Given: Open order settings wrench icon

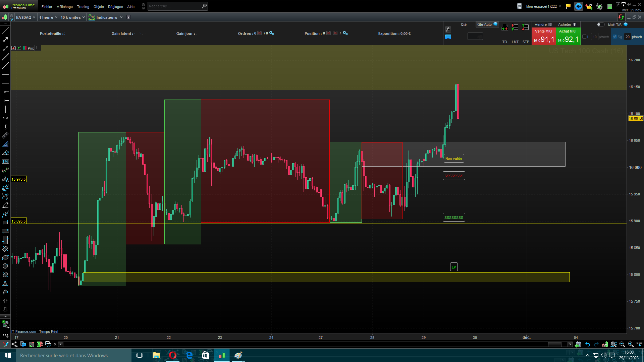Looking at the screenshot, I should pyautogui.click(x=448, y=29).
